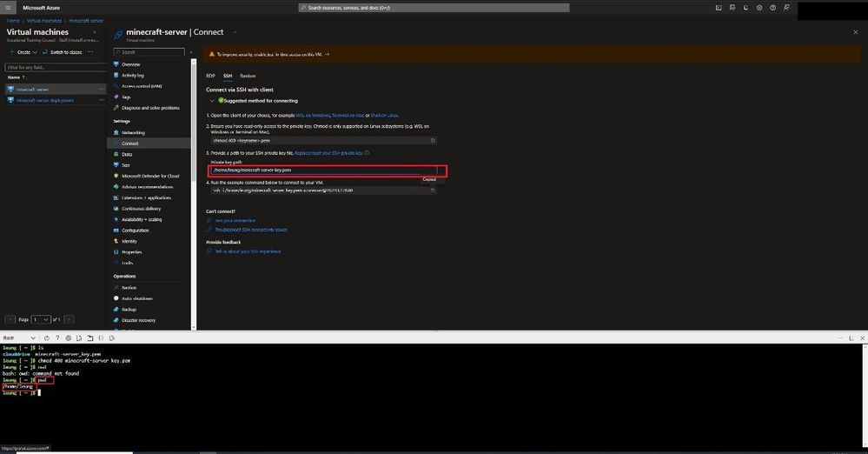Screen dimensions: 868x454
Task: Click Switch to classic button
Action: pyautogui.click(x=62, y=52)
